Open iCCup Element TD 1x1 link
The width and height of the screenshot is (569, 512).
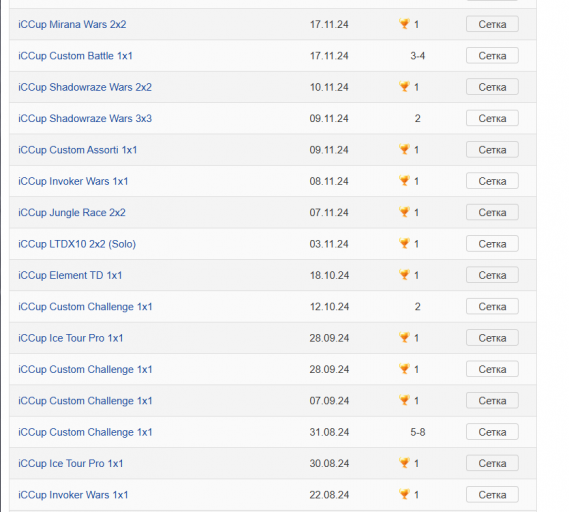(70, 275)
